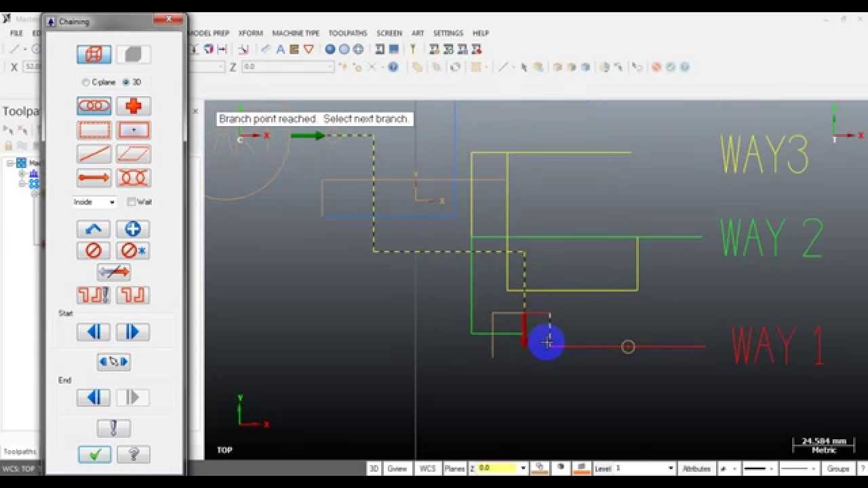Open the Inside dropdown

point(94,202)
